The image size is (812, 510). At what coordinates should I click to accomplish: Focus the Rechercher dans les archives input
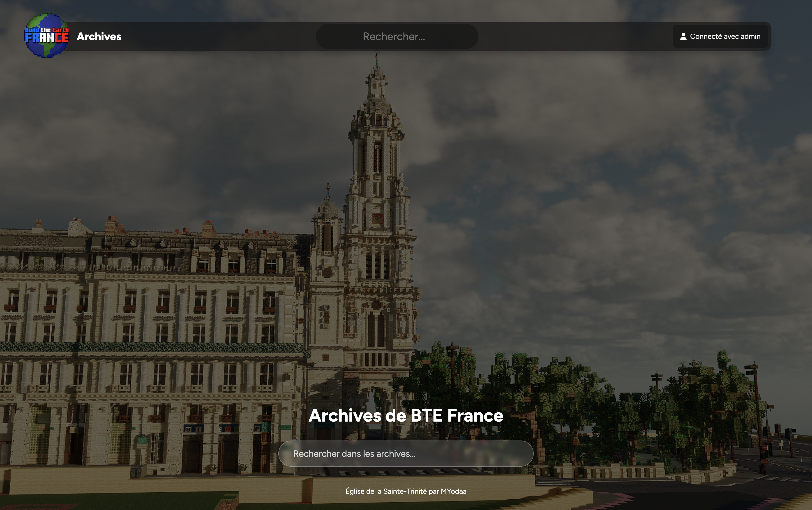[406, 454]
